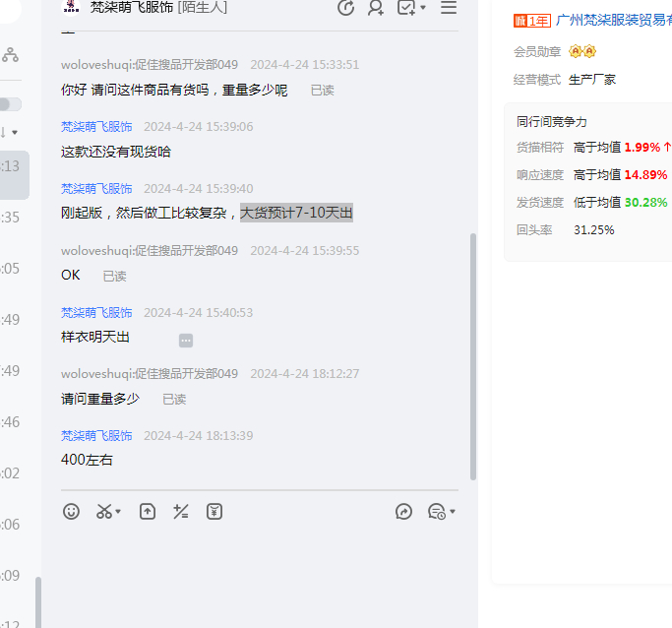The width and height of the screenshot is (672, 628).
Task: Click the organization structure icon in left sidebar
Action: pos(10,55)
